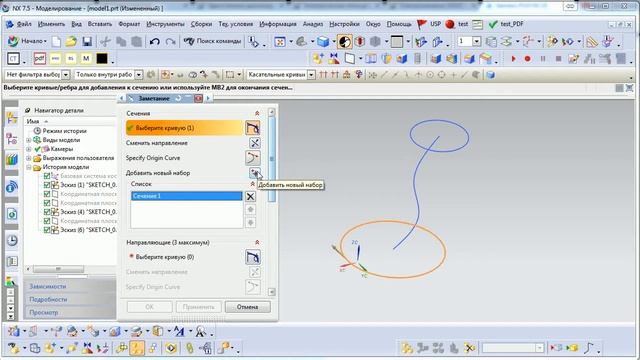Remove Сечение 1 with the X button
Viewport: 640px width, 360px height.
click(x=250, y=196)
